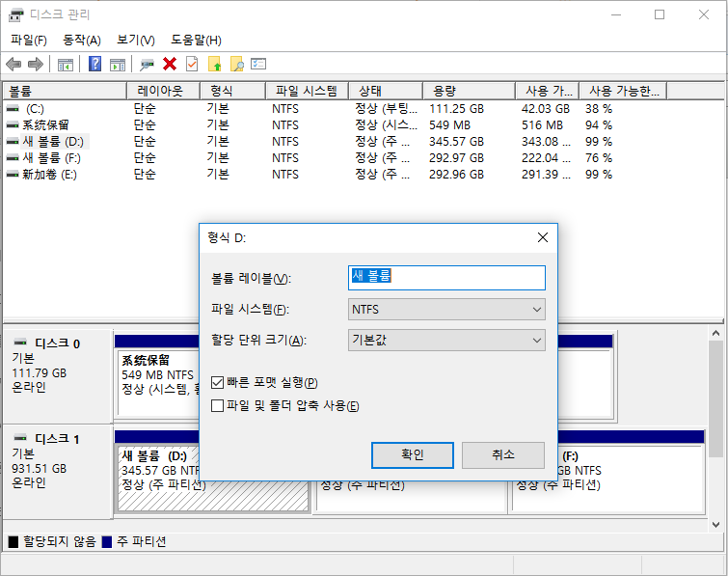Click the 취소 button in format dialog
The image size is (728, 576).
pyautogui.click(x=503, y=454)
